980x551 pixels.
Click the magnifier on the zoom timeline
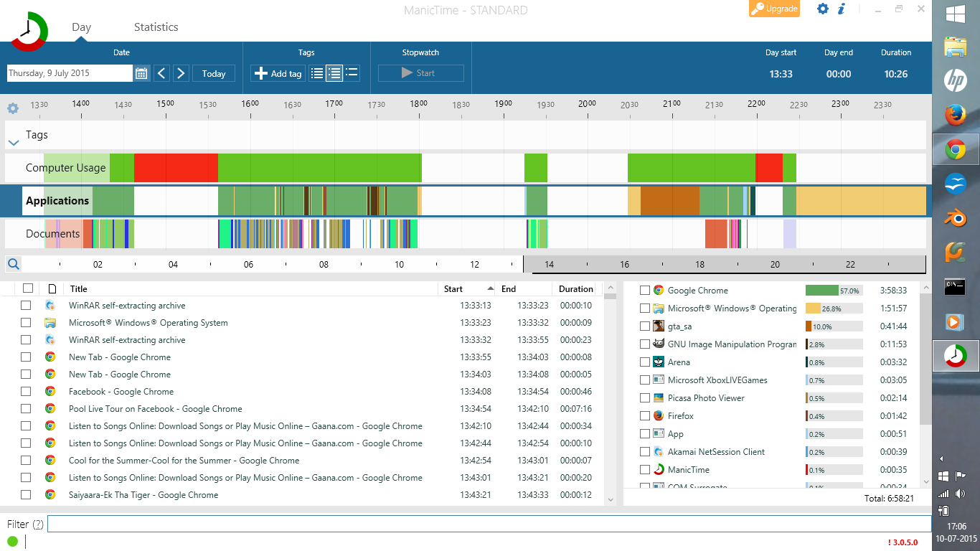[13, 264]
